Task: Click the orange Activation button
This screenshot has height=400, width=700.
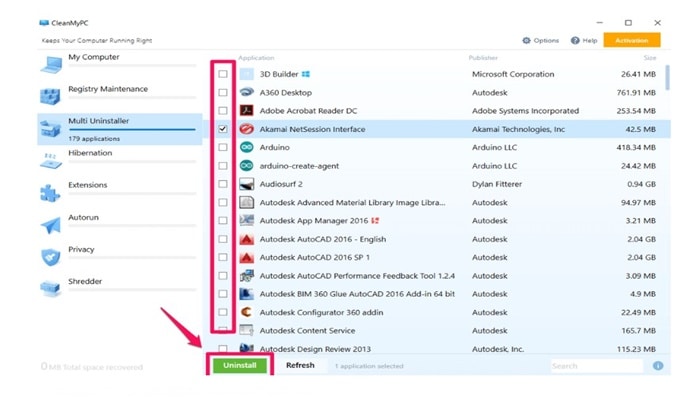Action: coord(632,40)
